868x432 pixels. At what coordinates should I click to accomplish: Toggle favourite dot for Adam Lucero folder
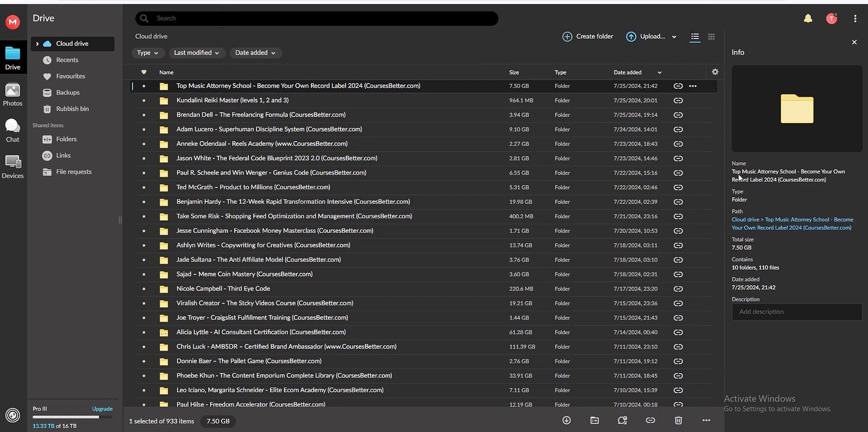(143, 129)
